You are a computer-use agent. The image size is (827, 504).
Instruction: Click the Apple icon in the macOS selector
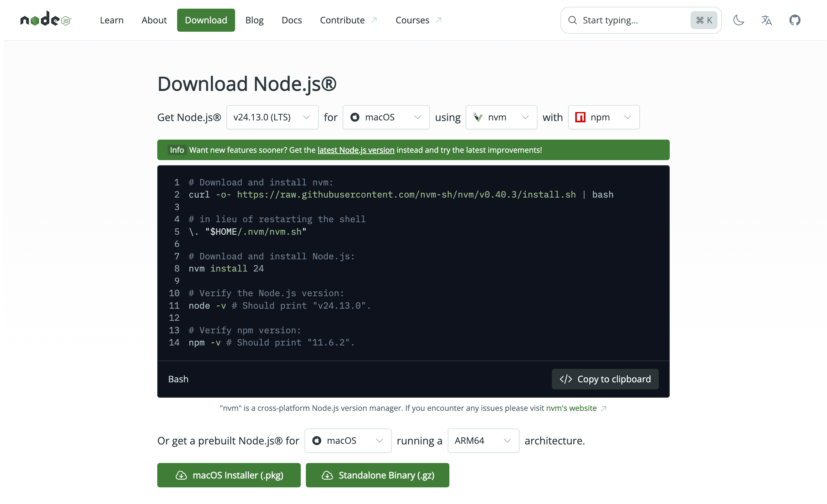pyautogui.click(x=355, y=117)
